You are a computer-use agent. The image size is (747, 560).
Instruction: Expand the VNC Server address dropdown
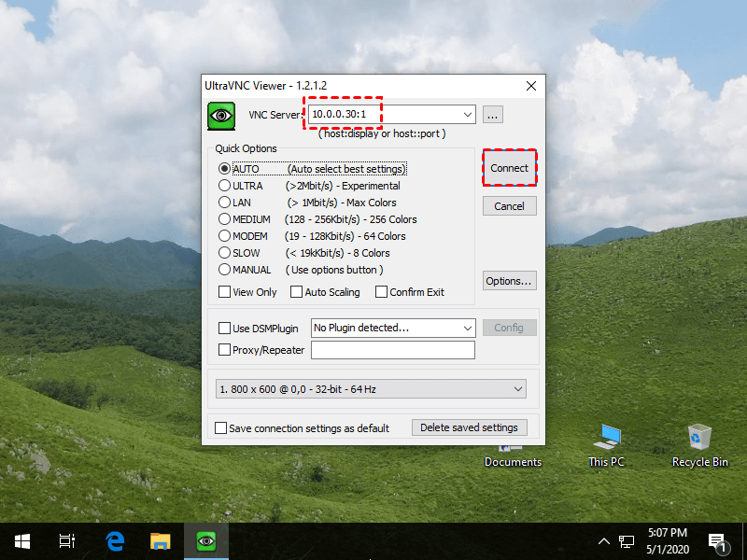pos(468,115)
